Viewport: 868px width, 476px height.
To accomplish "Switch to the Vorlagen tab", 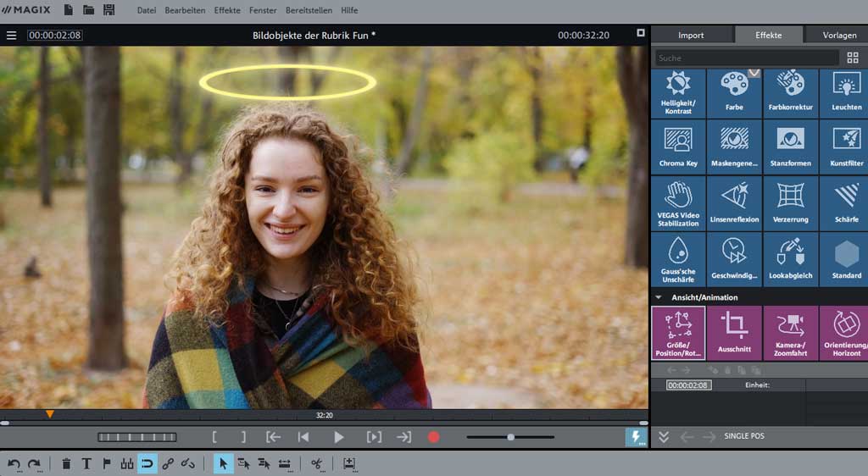I will tap(838, 35).
